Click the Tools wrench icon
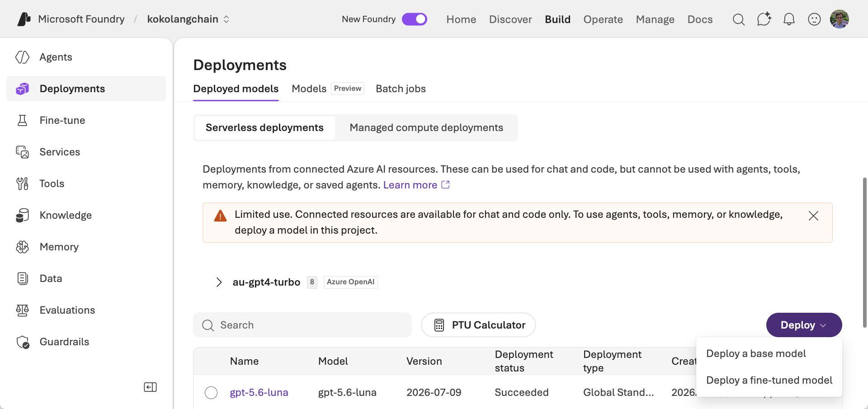868x409 pixels. (x=22, y=183)
